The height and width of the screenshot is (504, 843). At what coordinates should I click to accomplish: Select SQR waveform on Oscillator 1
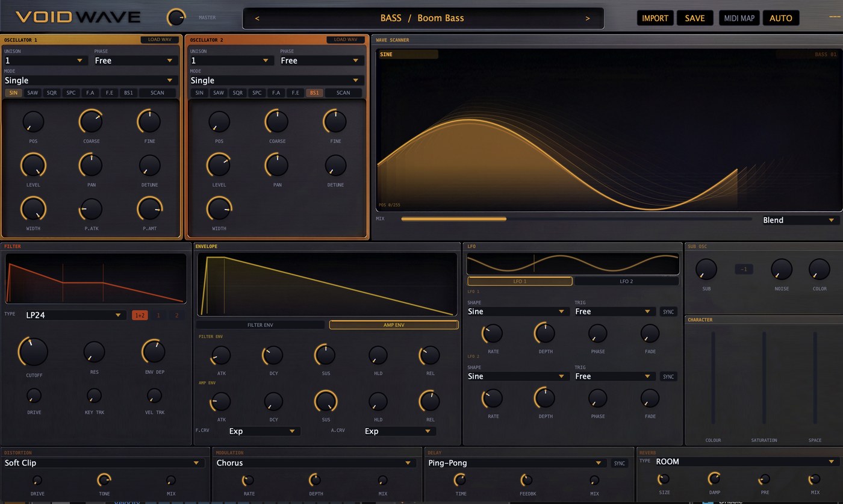coord(52,93)
